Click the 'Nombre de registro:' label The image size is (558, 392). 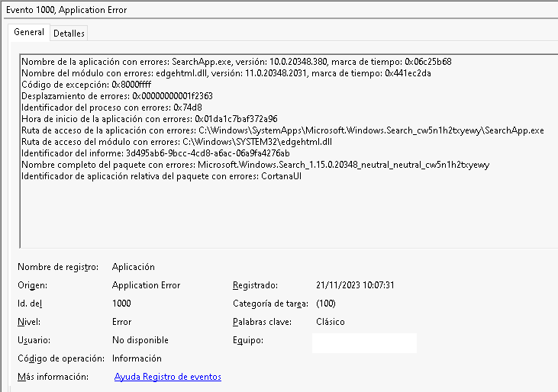coord(58,267)
